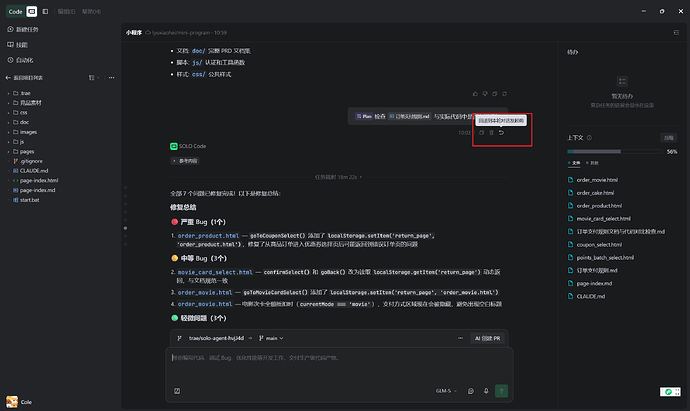Click the regenerate response icon
Image resolution: width=690 pixels, height=411 pixels.
(504, 94)
